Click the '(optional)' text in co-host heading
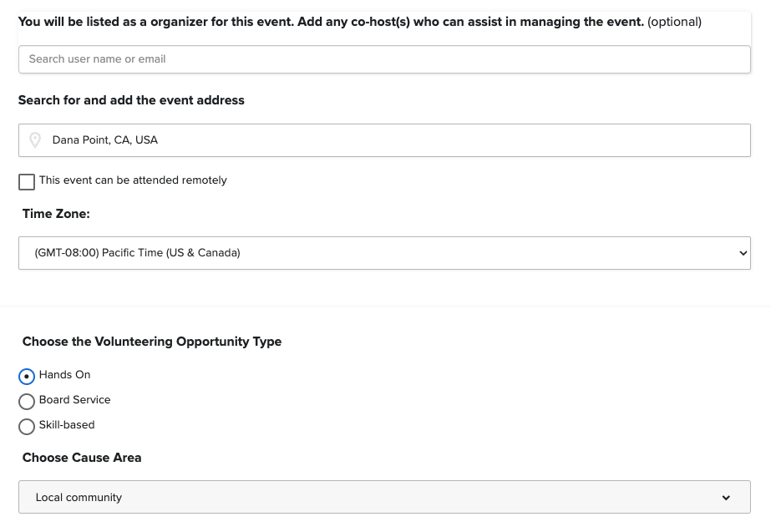 (674, 22)
